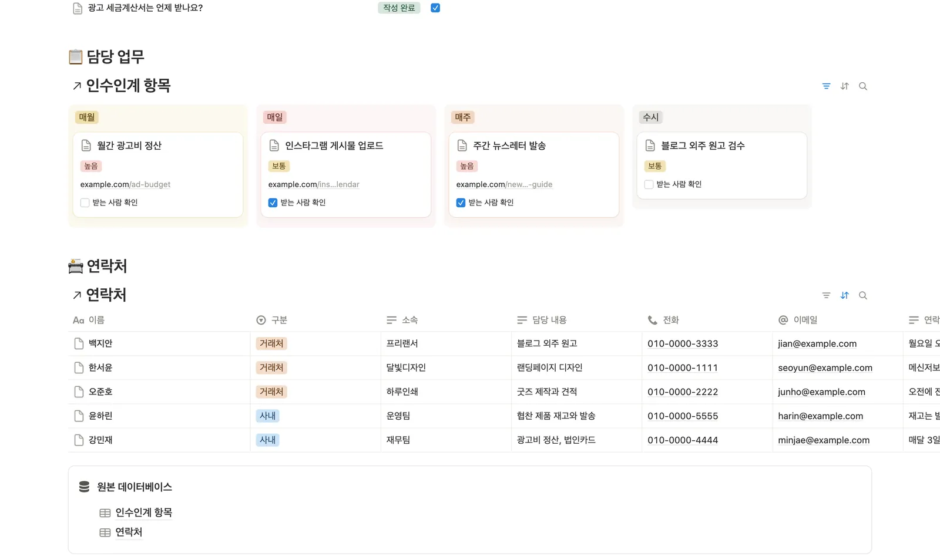Viewport: 940px width, 560px height.
Task: Uncheck 받는 사람 확인 on 인스타그램 게시물 업로드
Action: [x=273, y=203]
